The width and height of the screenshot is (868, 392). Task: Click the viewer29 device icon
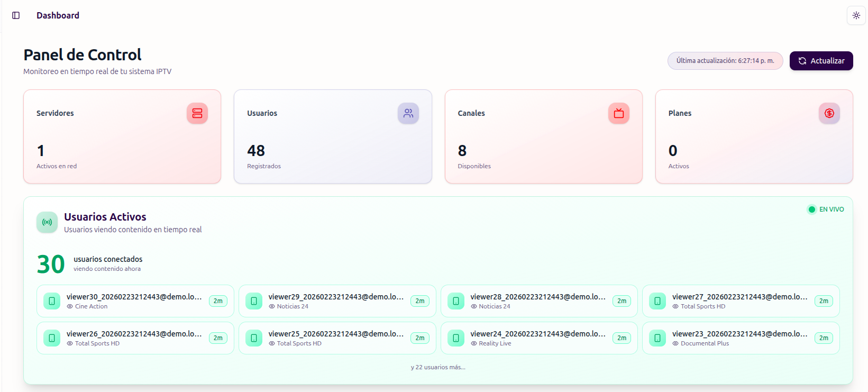[x=254, y=301]
